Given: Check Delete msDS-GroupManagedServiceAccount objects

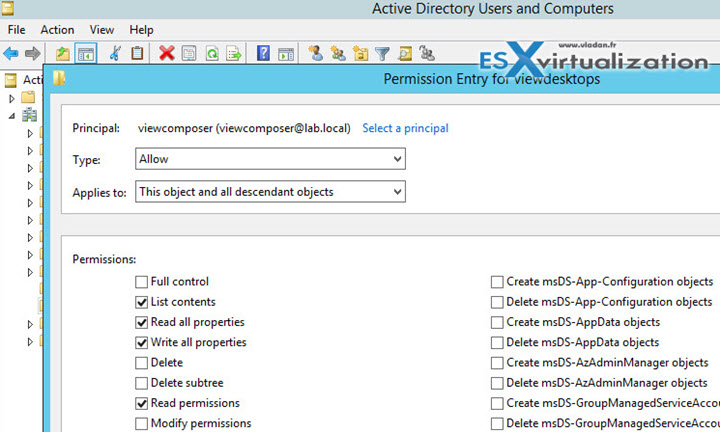Looking at the screenshot, I should (x=497, y=423).
